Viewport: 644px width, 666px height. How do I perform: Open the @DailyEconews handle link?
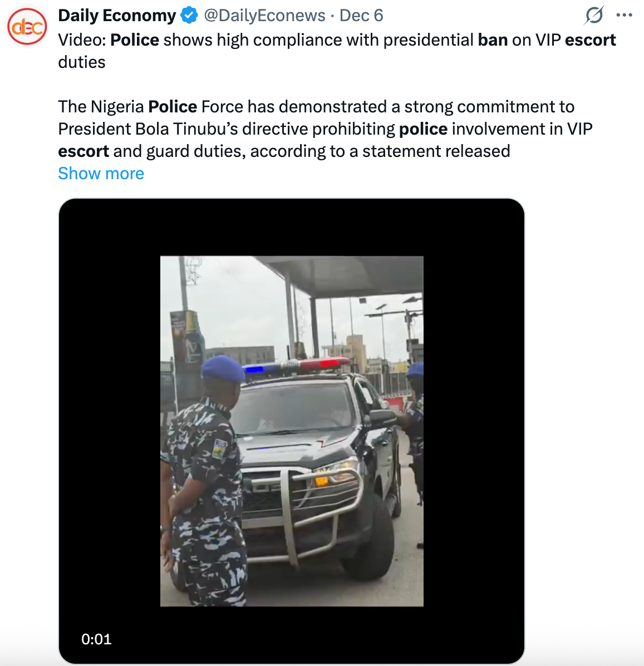click(264, 16)
